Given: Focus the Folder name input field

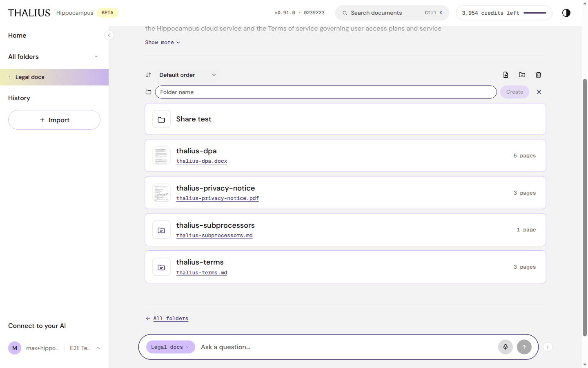Looking at the screenshot, I should pyautogui.click(x=326, y=92).
